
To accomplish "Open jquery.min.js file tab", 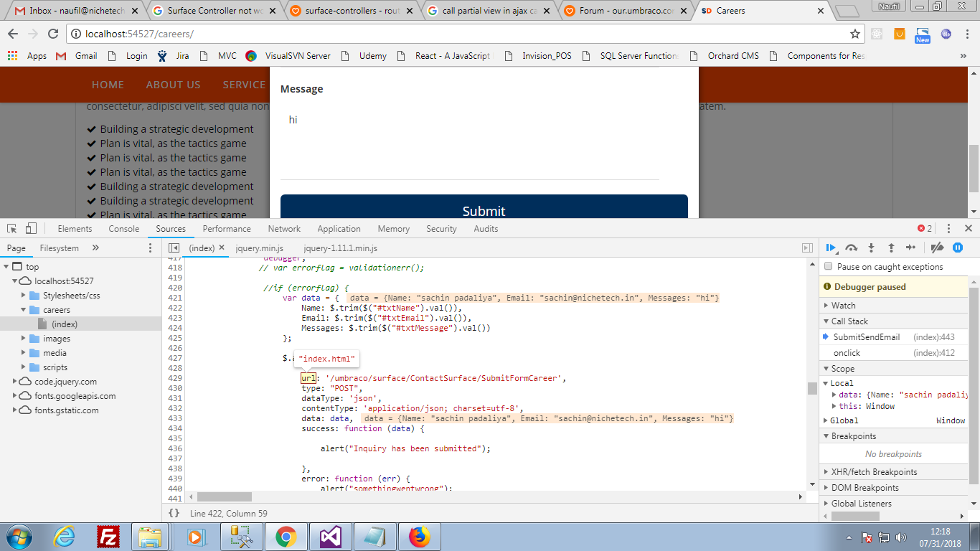I will tap(260, 248).
